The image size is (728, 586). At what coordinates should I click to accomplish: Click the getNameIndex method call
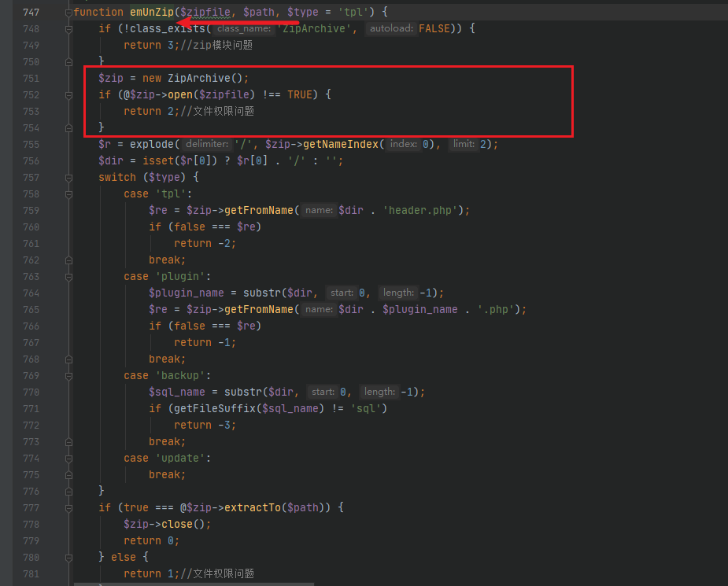341,144
